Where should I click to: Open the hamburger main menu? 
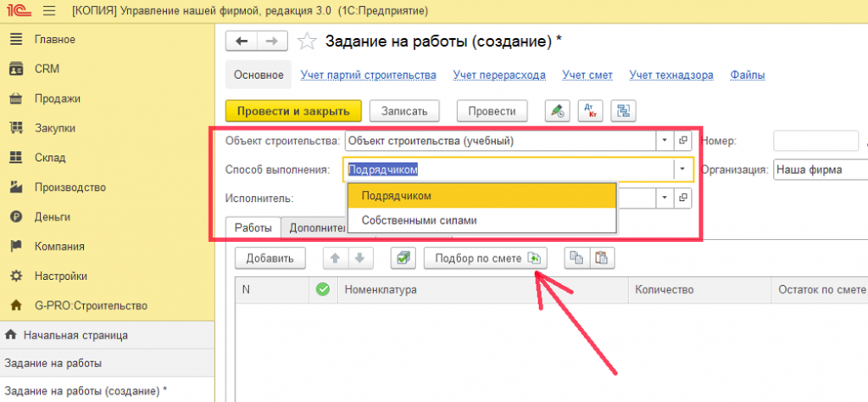click(x=48, y=12)
